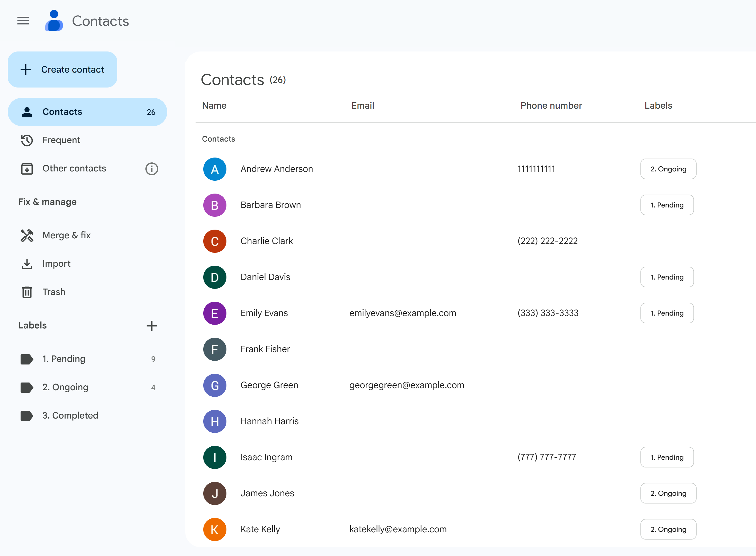Select Andrew Anderson's avatar
Screen dimensions: 756x556
(x=215, y=169)
